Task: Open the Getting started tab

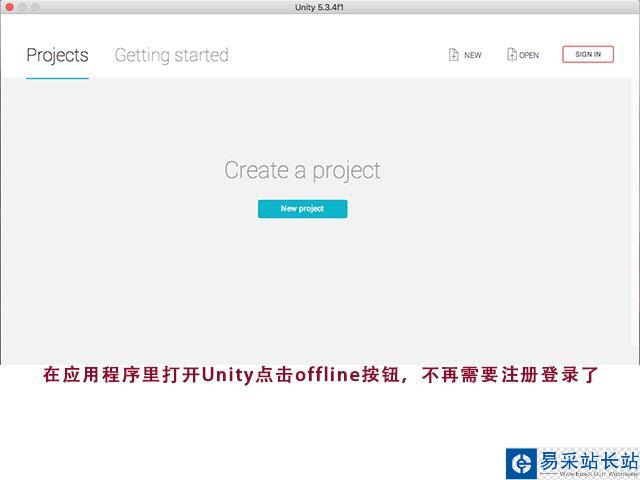Action: (x=171, y=56)
